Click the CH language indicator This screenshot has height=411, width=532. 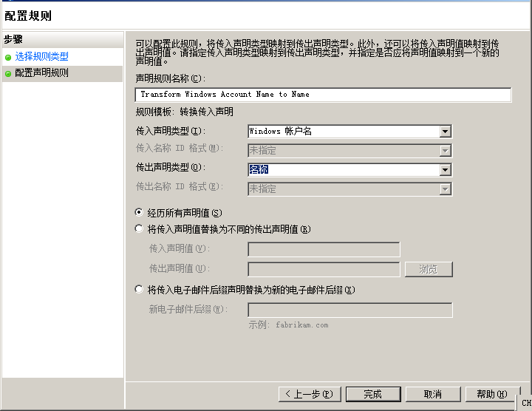[527, 403]
